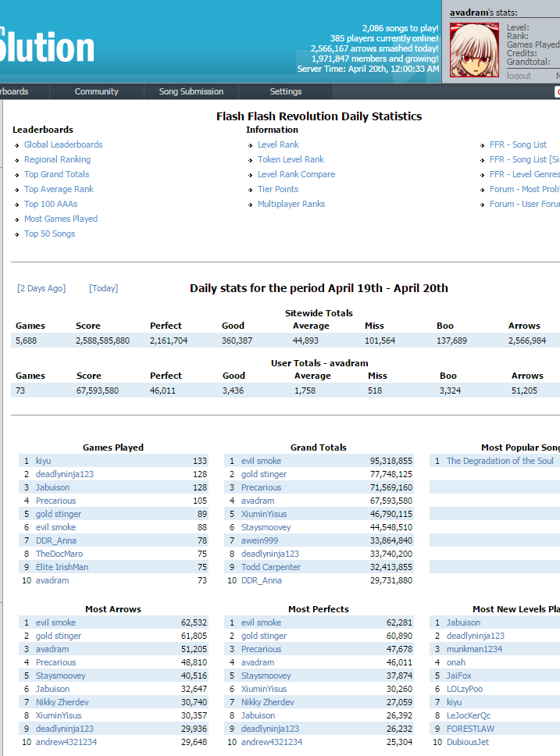This screenshot has height=756, width=560.
Task: Open kiyu's profile in Games Played
Action: click(43, 461)
